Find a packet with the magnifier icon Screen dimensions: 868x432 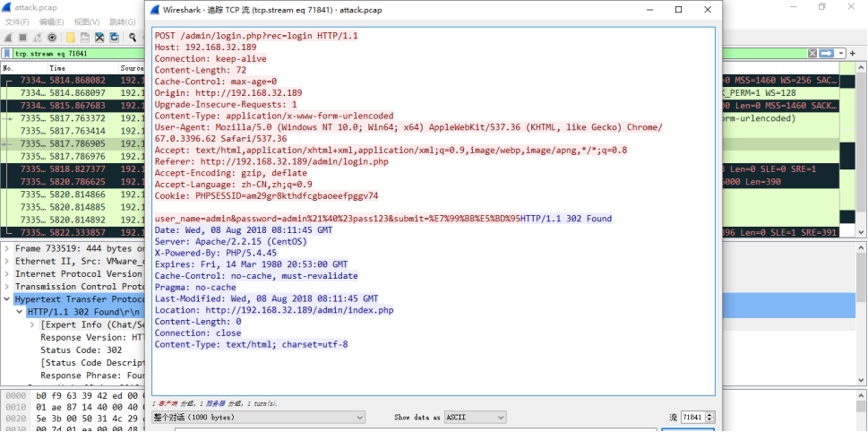coord(133,37)
